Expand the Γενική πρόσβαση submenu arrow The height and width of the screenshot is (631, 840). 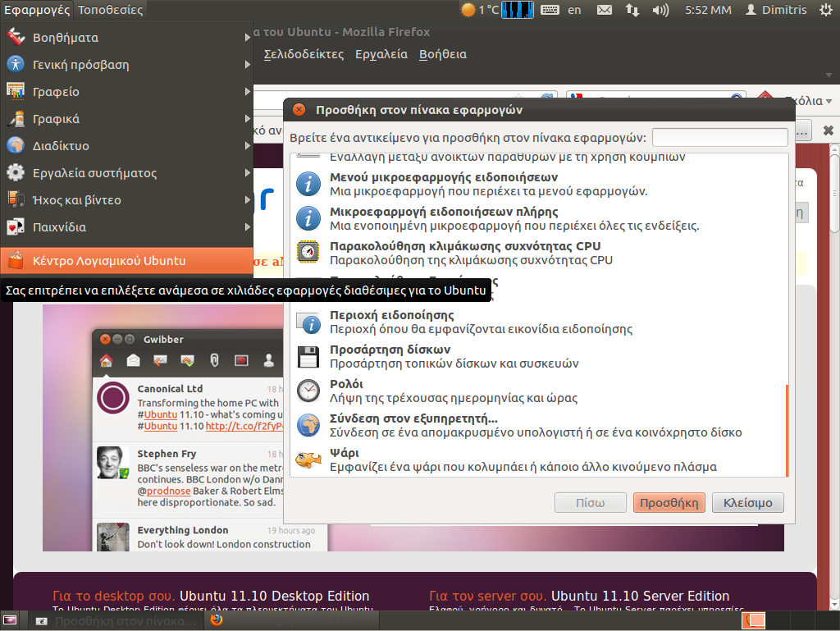248,64
